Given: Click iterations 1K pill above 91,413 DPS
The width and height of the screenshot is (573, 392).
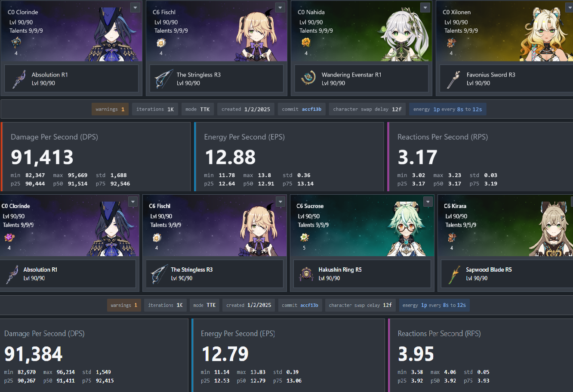Looking at the screenshot, I should pos(155,109).
